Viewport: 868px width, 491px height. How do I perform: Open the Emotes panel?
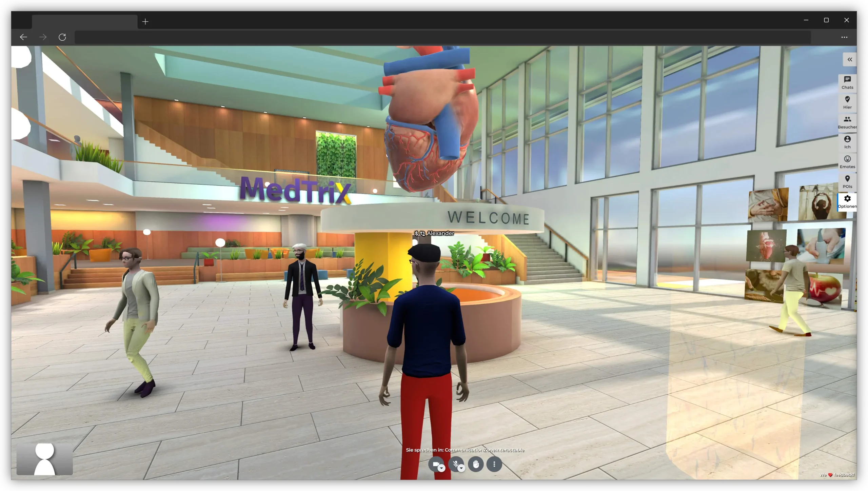[847, 161]
